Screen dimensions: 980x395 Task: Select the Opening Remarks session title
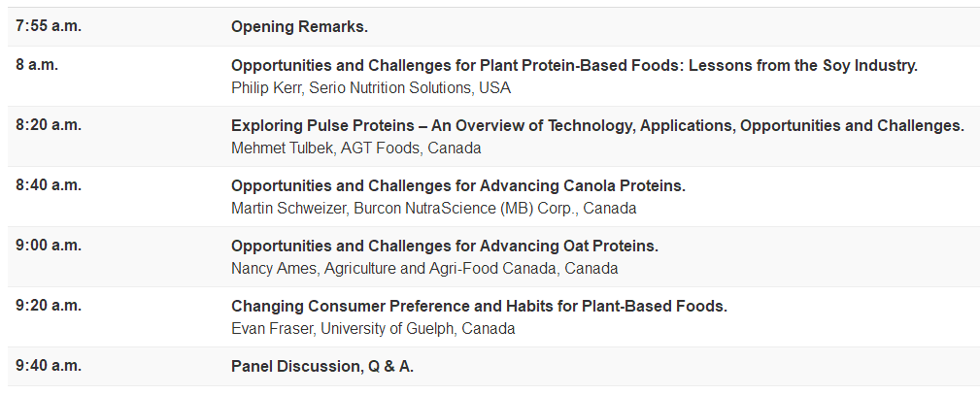pyautogui.click(x=299, y=27)
